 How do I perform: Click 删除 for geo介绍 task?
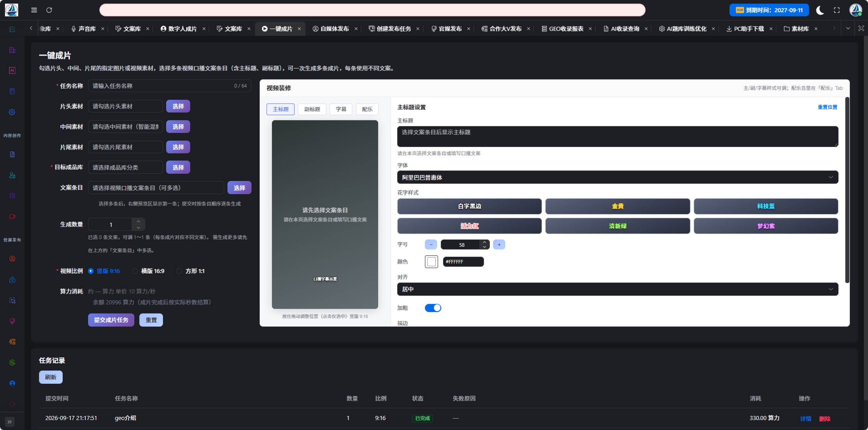(x=825, y=419)
